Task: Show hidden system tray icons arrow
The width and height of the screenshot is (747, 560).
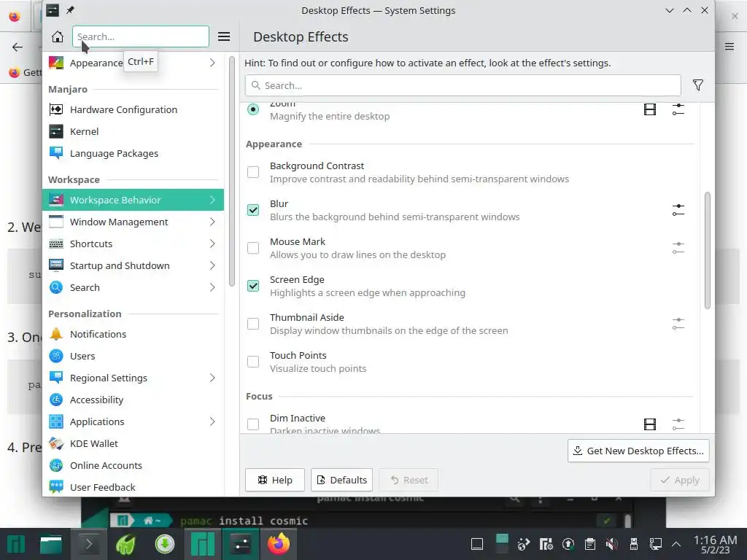Action: coord(676,544)
